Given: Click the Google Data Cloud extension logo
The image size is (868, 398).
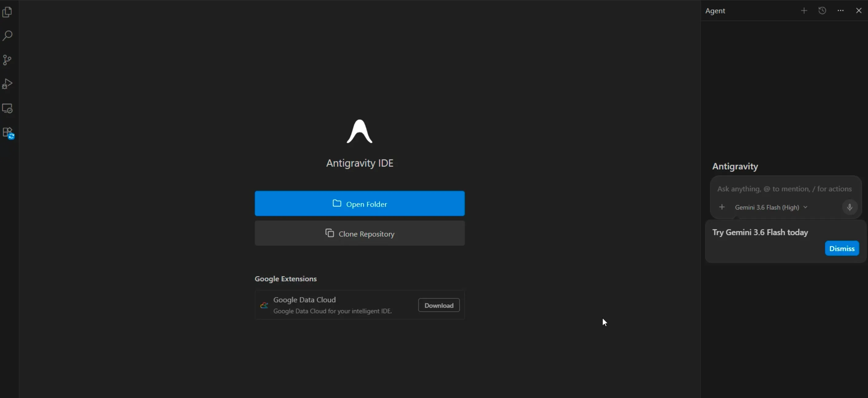Looking at the screenshot, I should coord(264,305).
